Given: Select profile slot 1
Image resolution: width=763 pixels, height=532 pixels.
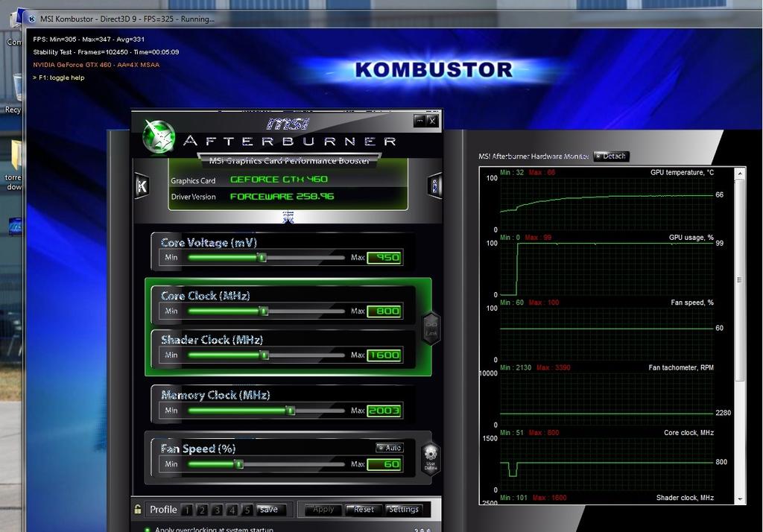Looking at the screenshot, I should (186, 510).
